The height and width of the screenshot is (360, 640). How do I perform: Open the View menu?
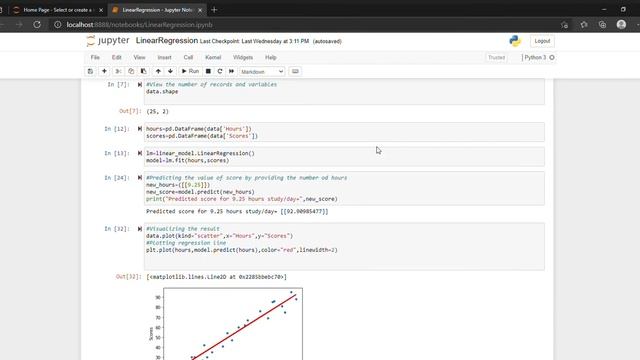coord(139,58)
